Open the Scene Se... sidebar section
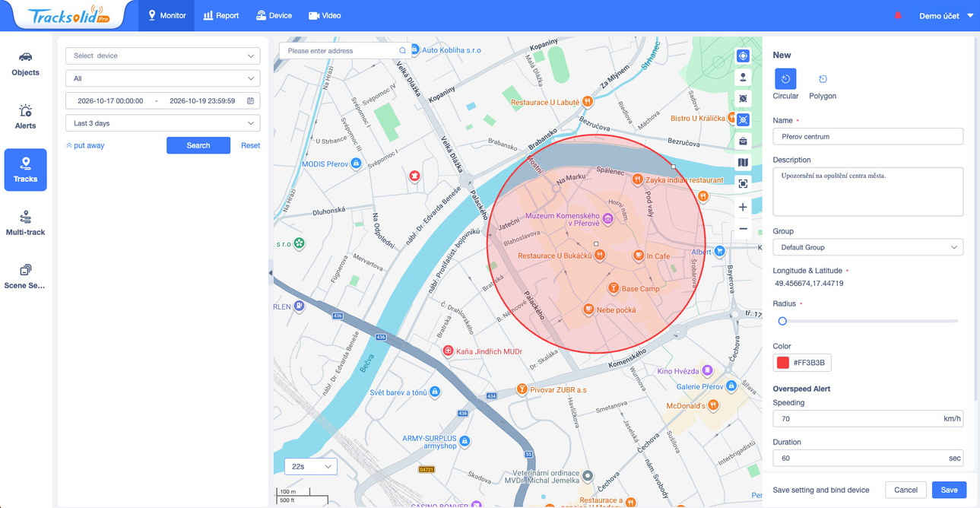 (25, 276)
